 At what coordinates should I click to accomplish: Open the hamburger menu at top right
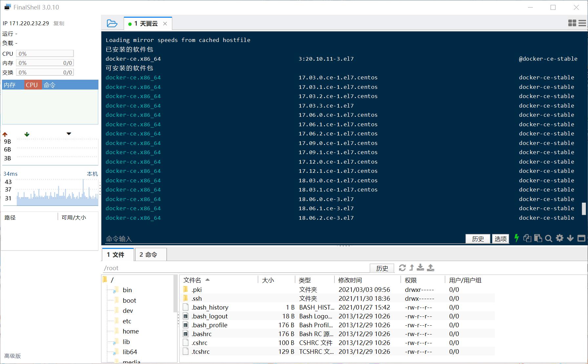582,23
